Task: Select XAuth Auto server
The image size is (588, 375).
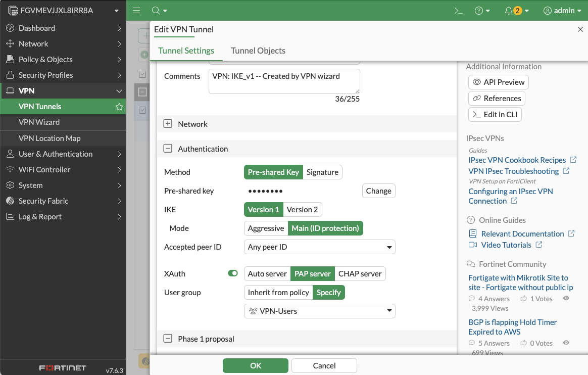Action: [x=267, y=274]
